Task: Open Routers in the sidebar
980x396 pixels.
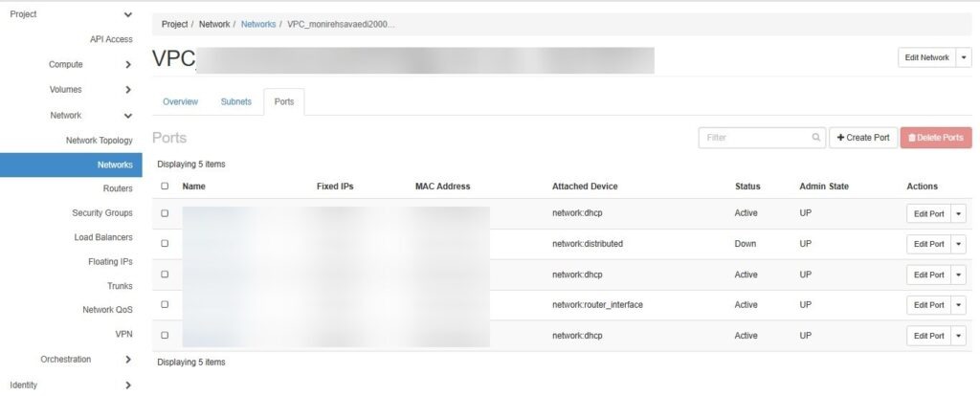Action: pyautogui.click(x=118, y=188)
